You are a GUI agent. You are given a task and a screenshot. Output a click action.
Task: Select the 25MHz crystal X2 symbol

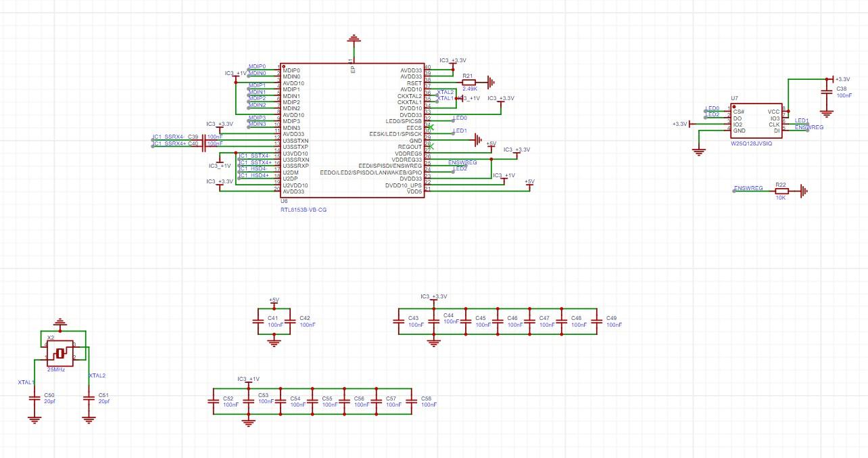60,352
